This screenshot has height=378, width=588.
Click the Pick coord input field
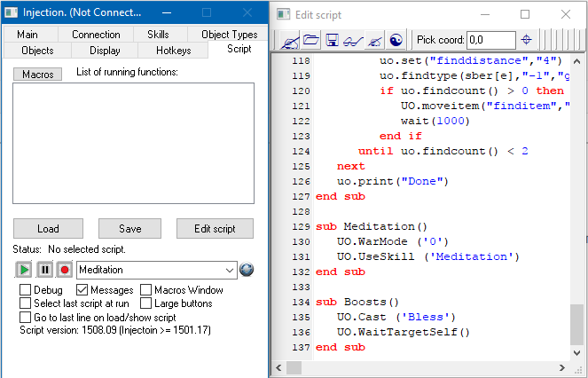click(490, 40)
